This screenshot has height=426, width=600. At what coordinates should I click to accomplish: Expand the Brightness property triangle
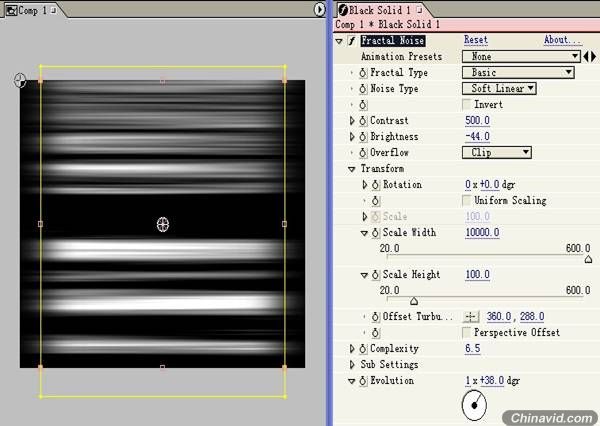(x=352, y=137)
